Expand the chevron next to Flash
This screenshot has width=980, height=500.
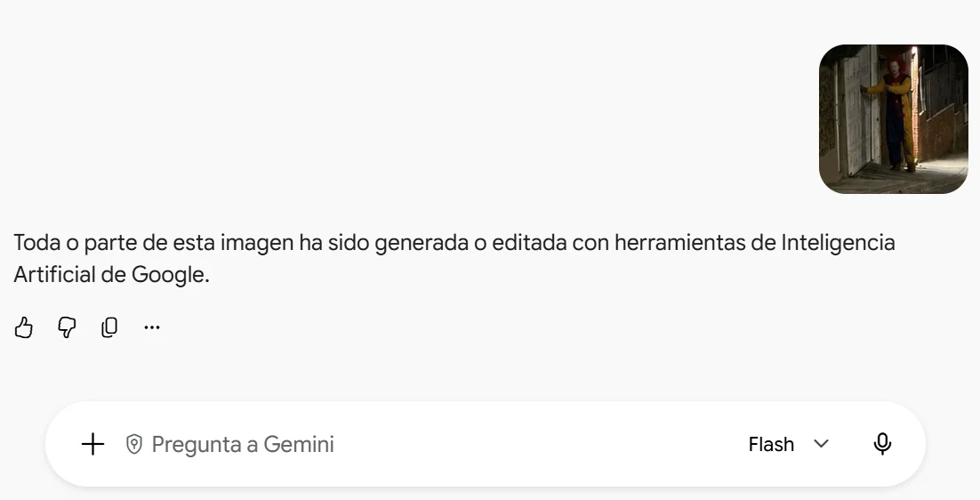pyautogui.click(x=821, y=444)
